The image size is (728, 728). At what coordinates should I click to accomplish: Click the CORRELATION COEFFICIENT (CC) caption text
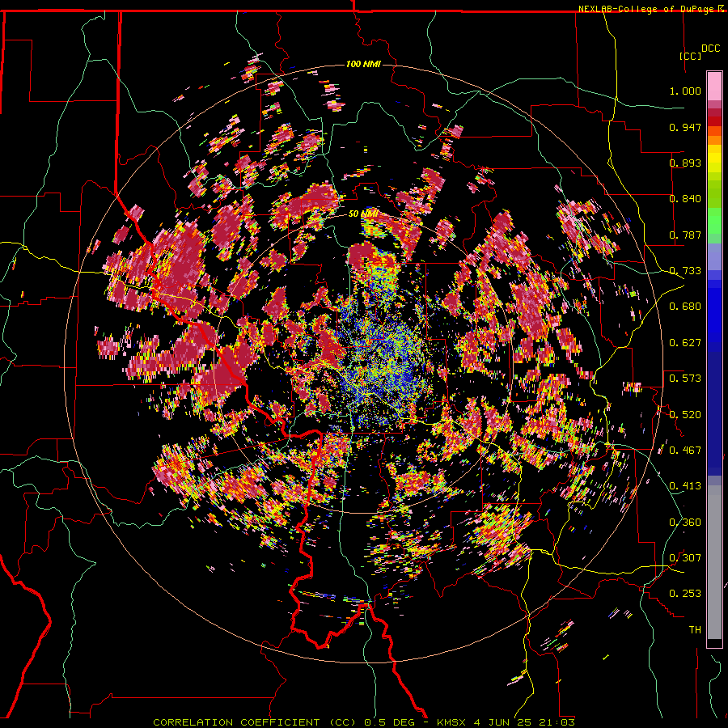[255, 722]
